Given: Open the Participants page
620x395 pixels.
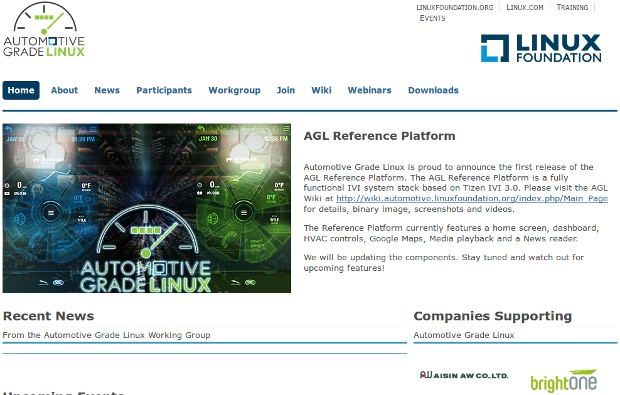Looking at the screenshot, I should pyautogui.click(x=164, y=91).
